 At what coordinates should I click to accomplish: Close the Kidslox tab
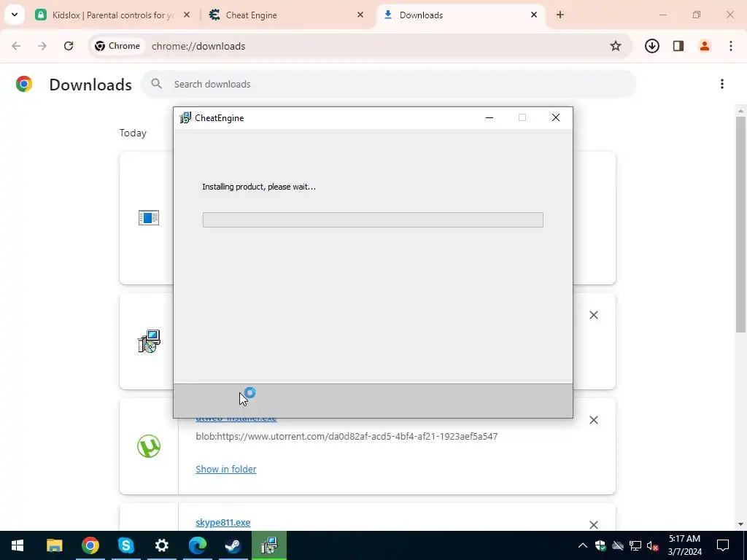coord(187,15)
